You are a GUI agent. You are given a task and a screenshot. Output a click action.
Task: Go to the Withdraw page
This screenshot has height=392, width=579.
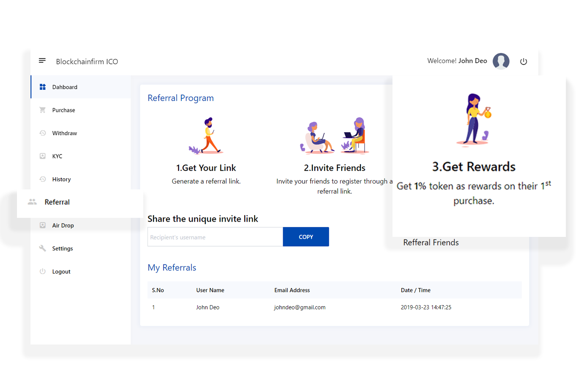[64, 133]
